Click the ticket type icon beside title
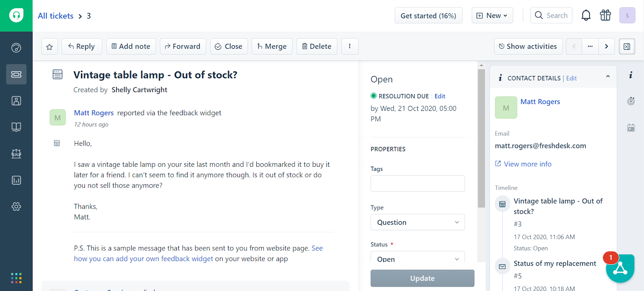644x291 pixels. click(58, 74)
